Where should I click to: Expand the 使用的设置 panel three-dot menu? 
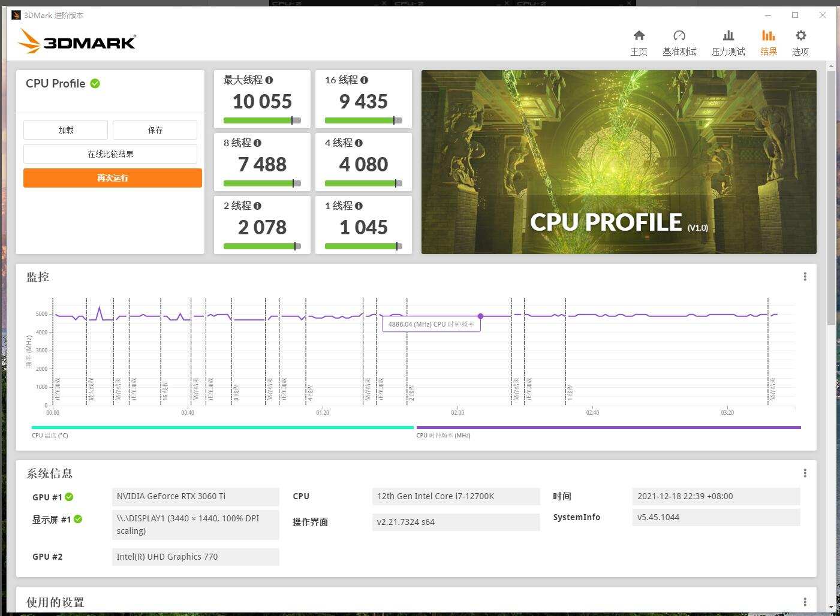click(805, 602)
